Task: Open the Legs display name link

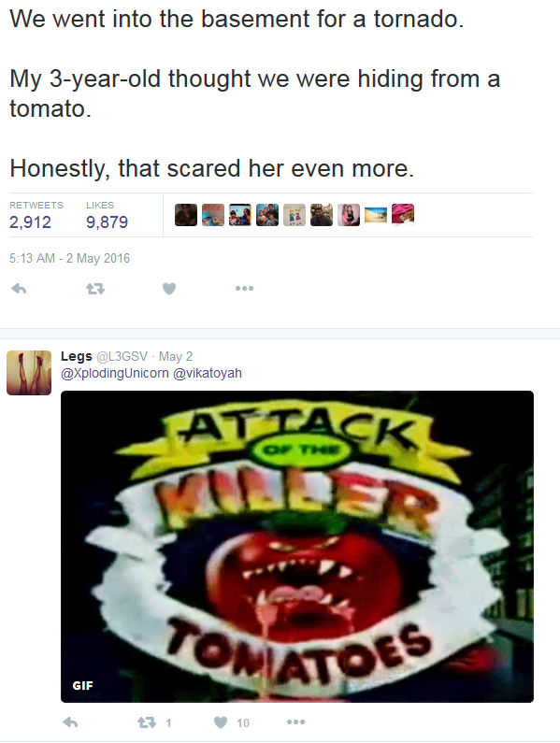Action: tap(77, 356)
